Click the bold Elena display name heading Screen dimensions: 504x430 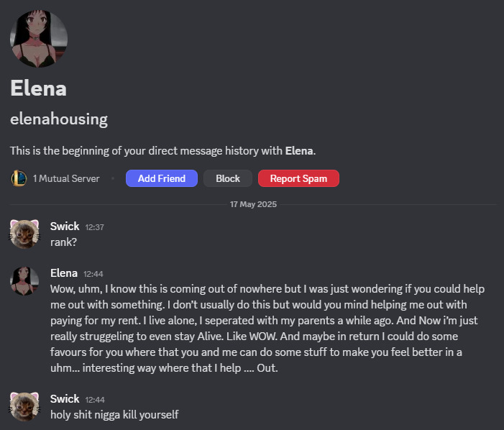point(39,88)
